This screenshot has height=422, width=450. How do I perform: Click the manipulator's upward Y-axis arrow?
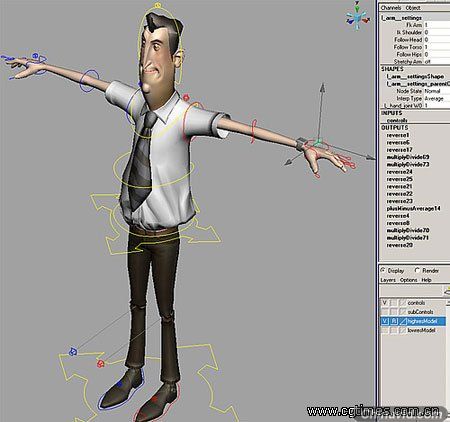pos(322,87)
